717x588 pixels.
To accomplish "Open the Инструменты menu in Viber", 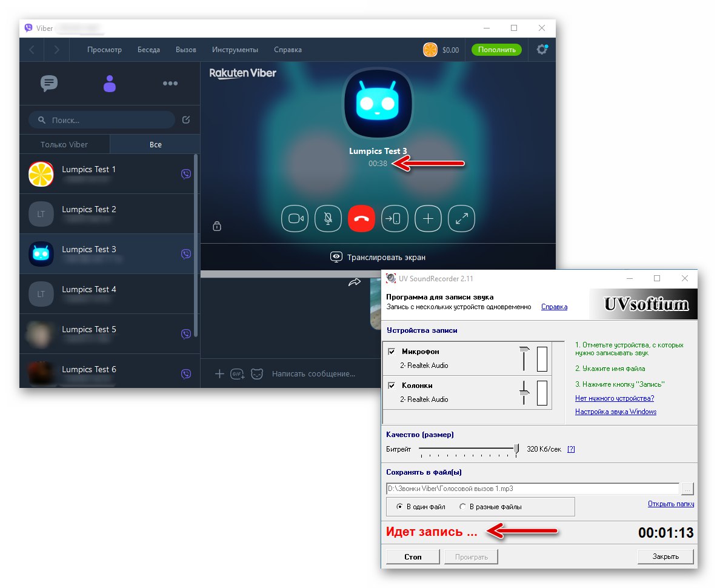I will 235,49.
